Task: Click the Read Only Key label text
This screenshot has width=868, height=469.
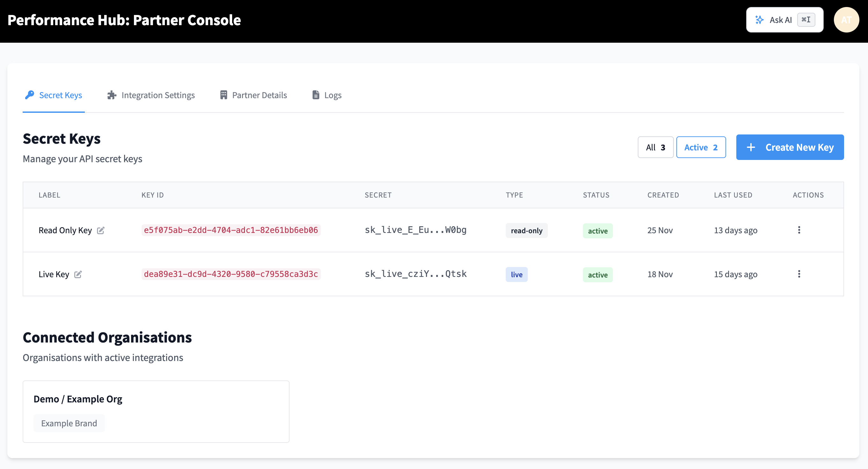Action: point(65,230)
